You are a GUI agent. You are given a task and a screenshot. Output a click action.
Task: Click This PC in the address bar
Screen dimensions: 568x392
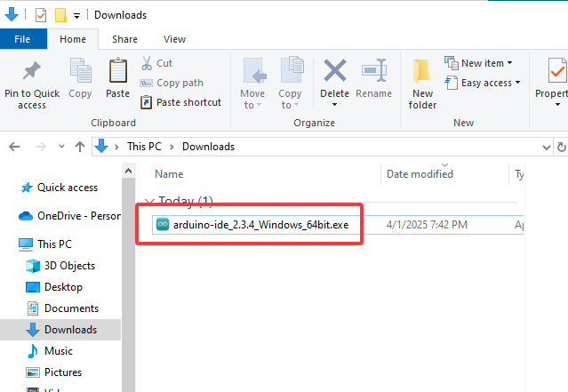point(144,147)
